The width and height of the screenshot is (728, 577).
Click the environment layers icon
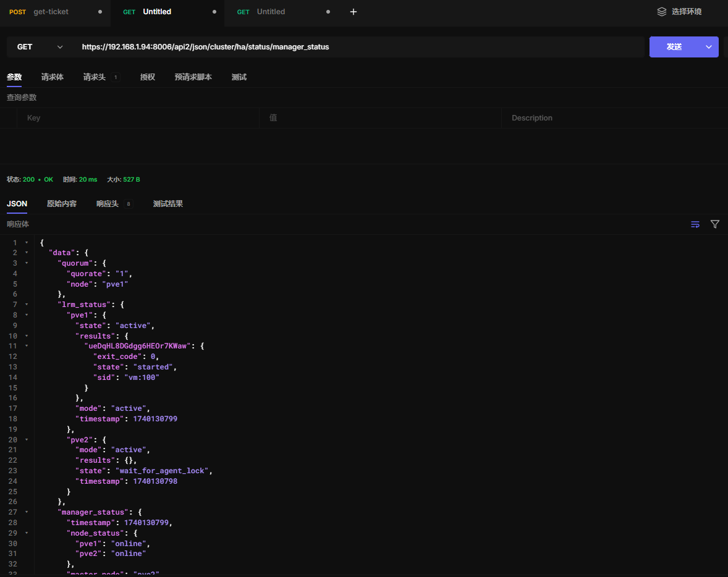662,12
